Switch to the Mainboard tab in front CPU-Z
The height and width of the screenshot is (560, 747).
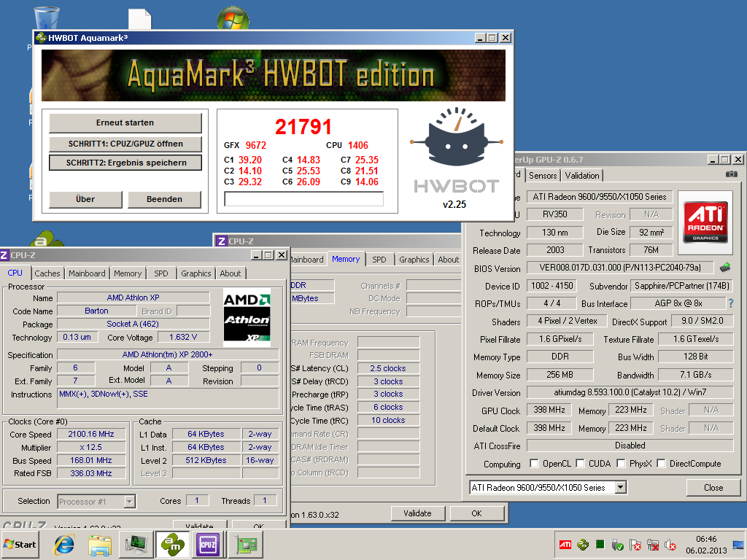(x=87, y=273)
